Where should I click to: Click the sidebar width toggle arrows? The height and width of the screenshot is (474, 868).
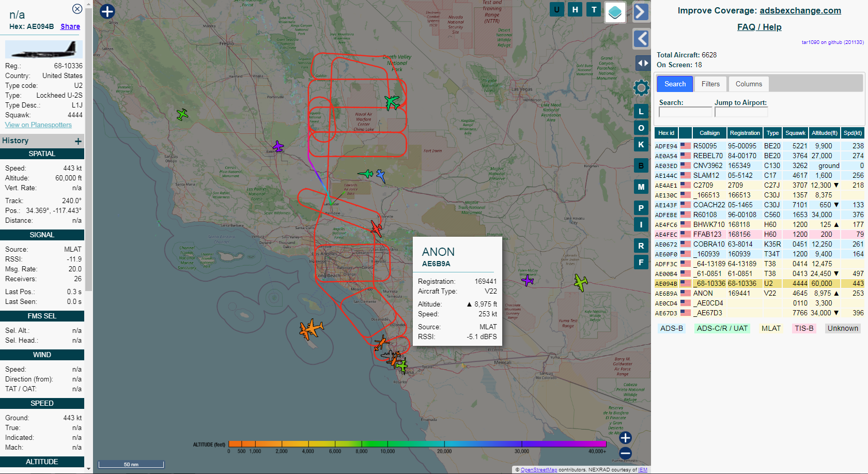click(643, 63)
